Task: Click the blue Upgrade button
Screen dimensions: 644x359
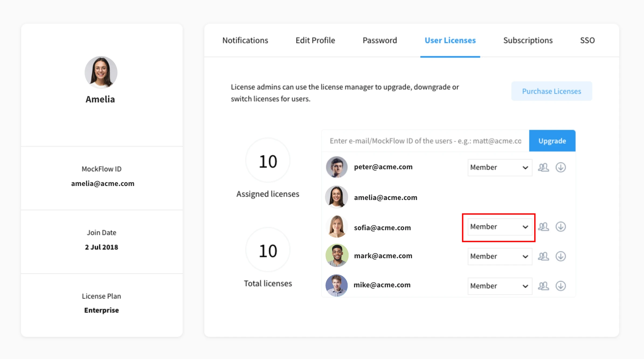Action: click(x=552, y=141)
